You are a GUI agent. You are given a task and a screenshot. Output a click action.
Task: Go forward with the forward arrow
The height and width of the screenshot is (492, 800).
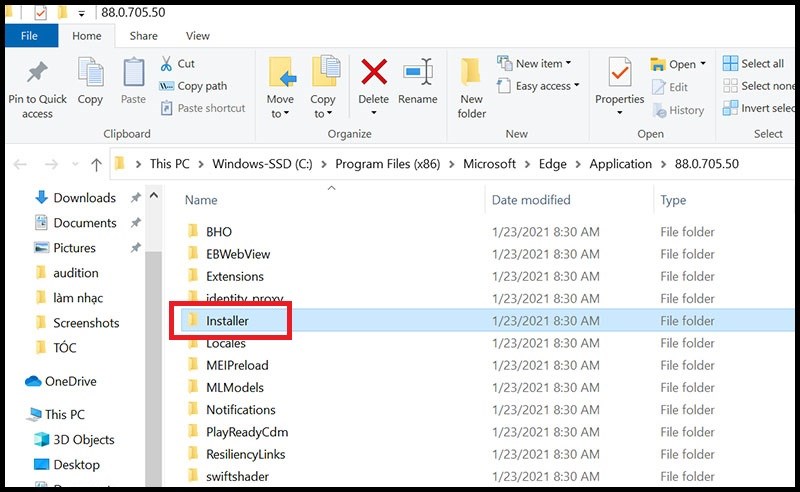[x=51, y=164]
